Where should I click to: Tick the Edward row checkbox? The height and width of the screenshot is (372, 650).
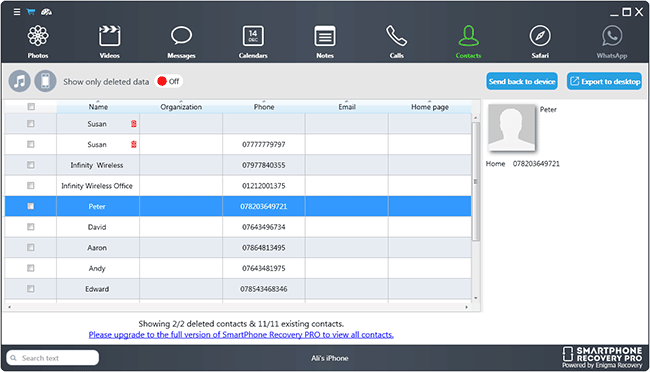[x=31, y=289]
